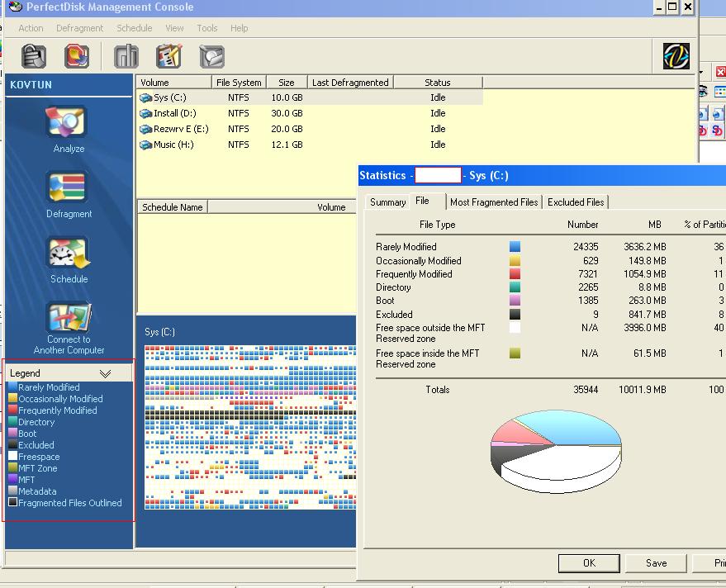This screenshot has width=726, height=588.
Task: Click the padlock toolbar icon
Action: click(33, 56)
